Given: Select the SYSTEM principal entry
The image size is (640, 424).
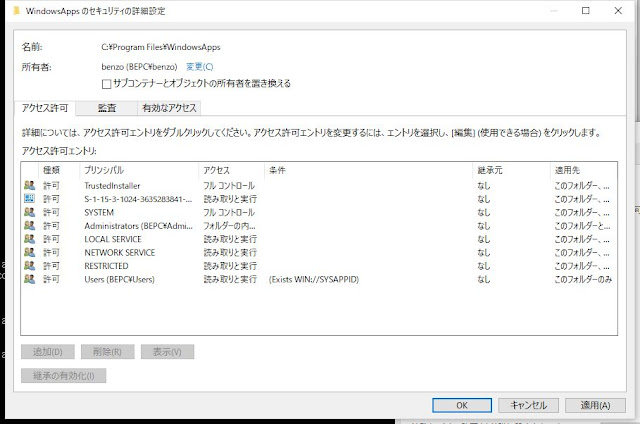Looking at the screenshot, I should [x=99, y=213].
